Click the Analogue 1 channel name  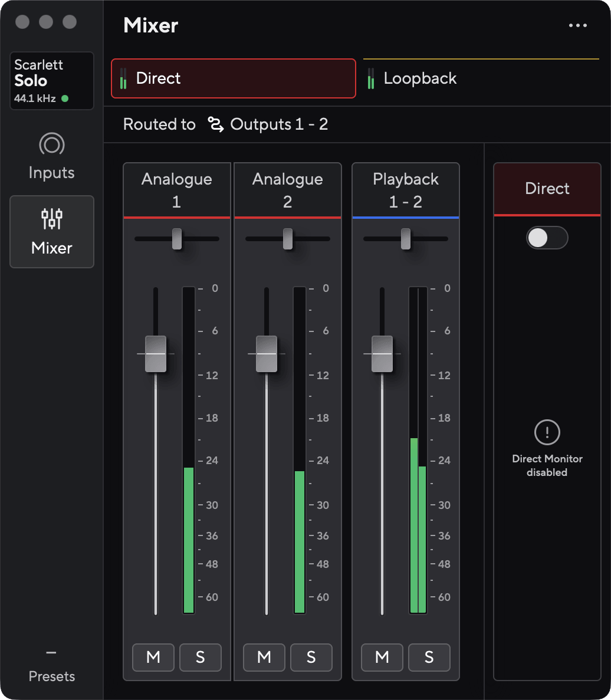(x=177, y=190)
